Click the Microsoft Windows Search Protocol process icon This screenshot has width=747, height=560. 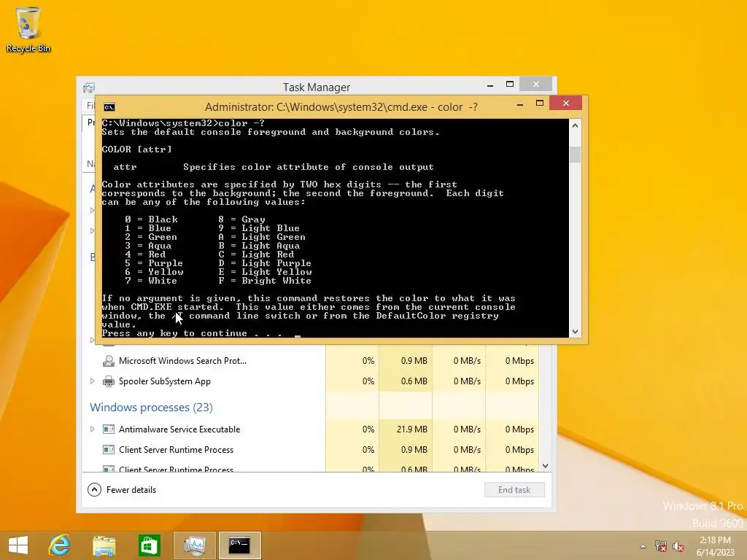click(x=109, y=361)
